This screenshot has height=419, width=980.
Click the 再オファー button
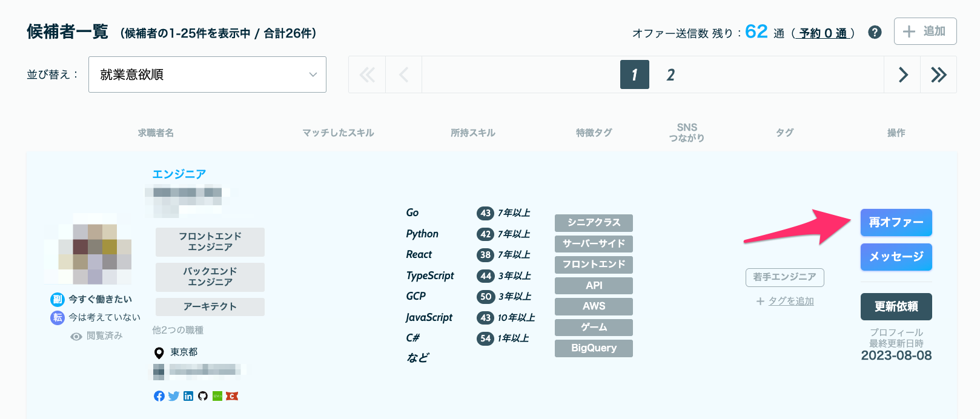coord(896,222)
